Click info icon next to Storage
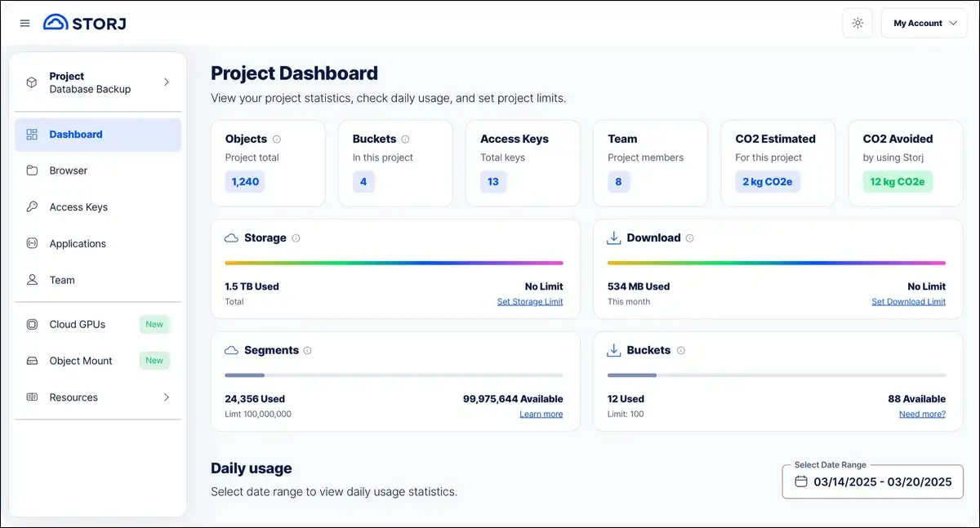 296,238
